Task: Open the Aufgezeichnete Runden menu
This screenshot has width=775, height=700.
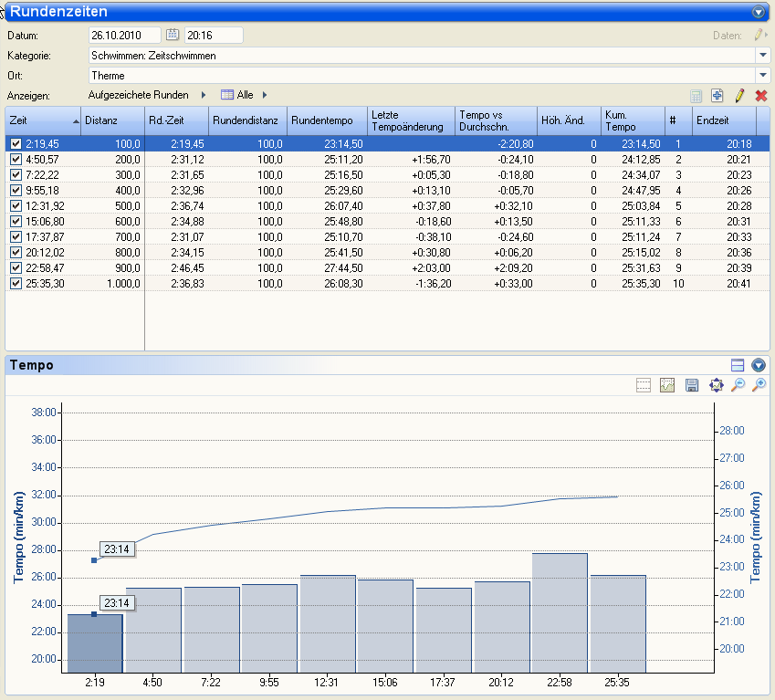Action: pos(139,95)
